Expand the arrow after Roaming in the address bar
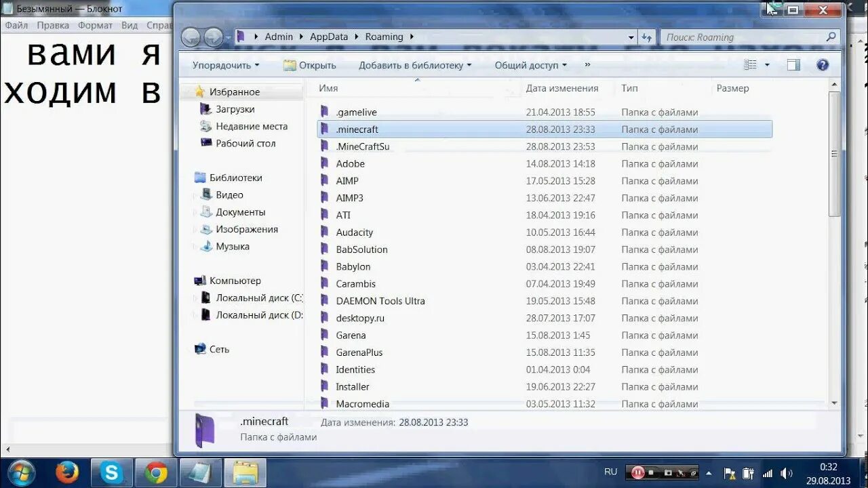Image resolution: width=868 pixels, height=488 pixels. pyautogui.click(x=411, y=37)
